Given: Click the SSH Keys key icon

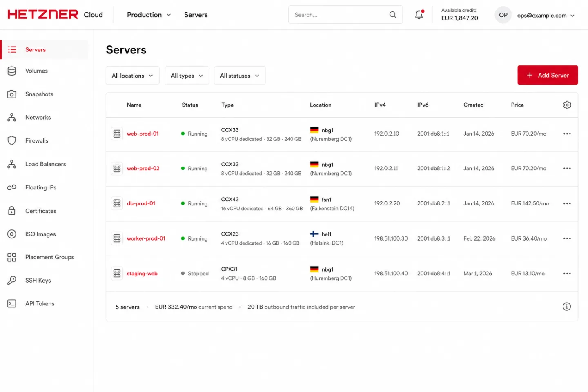Looking at the screenshot, I should (x=12, y=280).
